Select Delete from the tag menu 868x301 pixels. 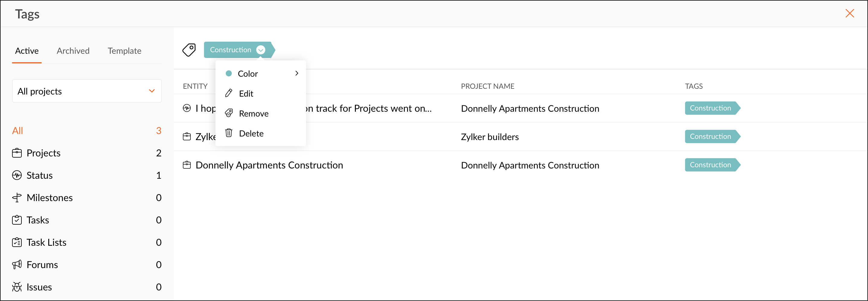251,133
